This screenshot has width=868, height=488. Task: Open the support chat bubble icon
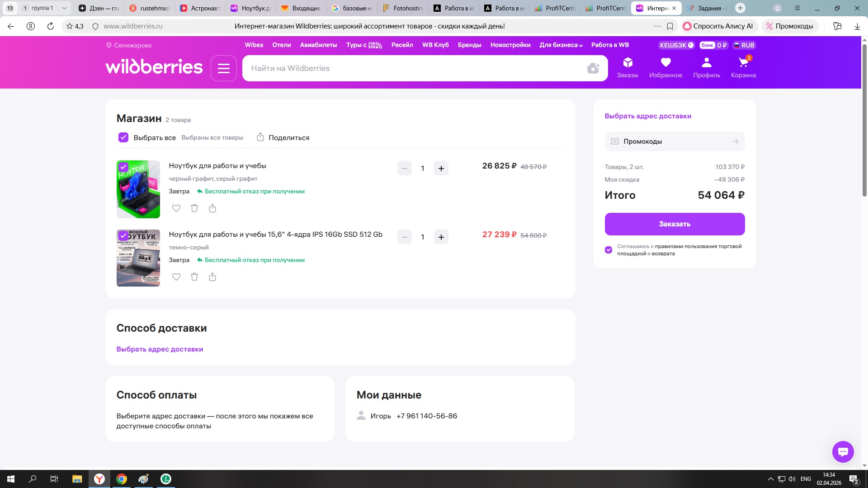point(843,451)
